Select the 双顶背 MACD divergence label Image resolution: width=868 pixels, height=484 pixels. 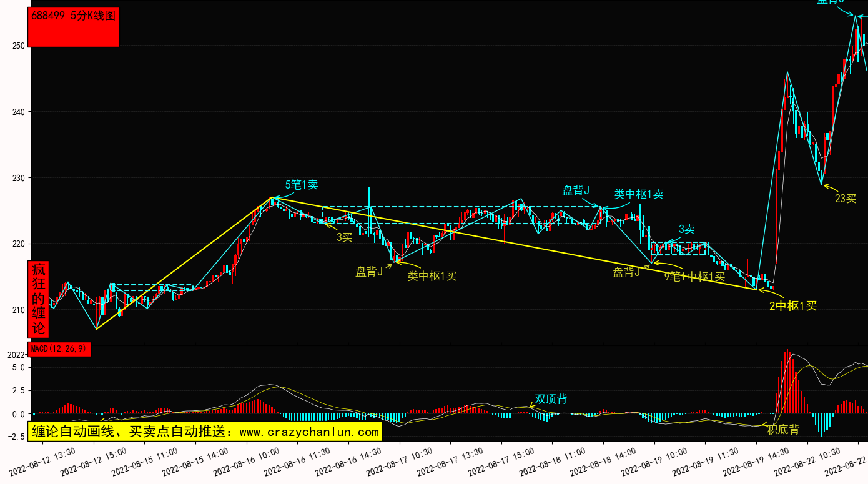tap(551, 399)
